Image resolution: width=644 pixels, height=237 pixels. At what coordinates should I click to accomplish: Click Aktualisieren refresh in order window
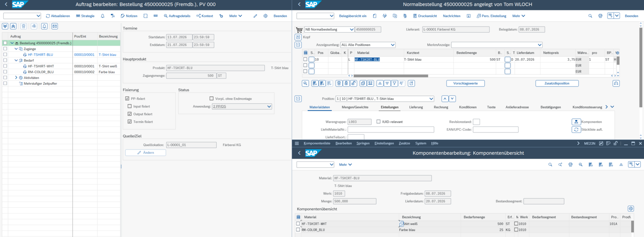pos(58,16)
